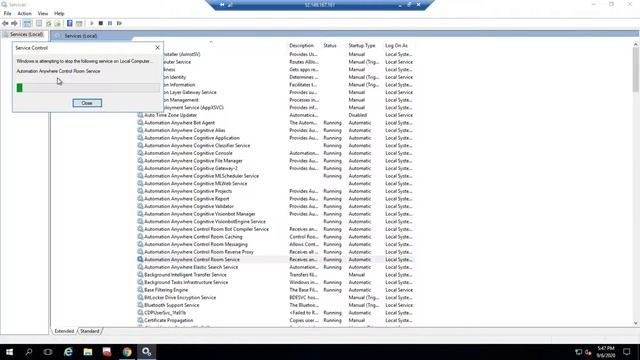Open File Explorer from the taskbar
The image size is (640, 360).
(x=88, y=352)
